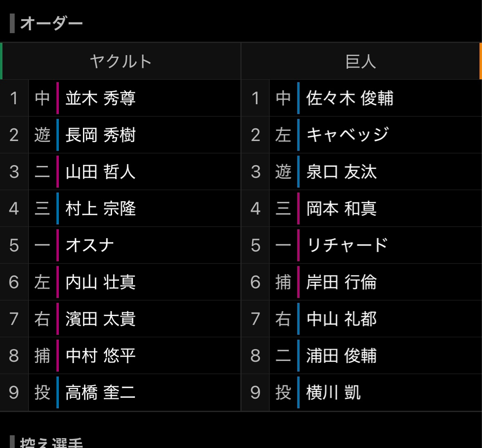Select オスナ in the batting order
Viewport: 482px width, 448px height.
[90, 245]
